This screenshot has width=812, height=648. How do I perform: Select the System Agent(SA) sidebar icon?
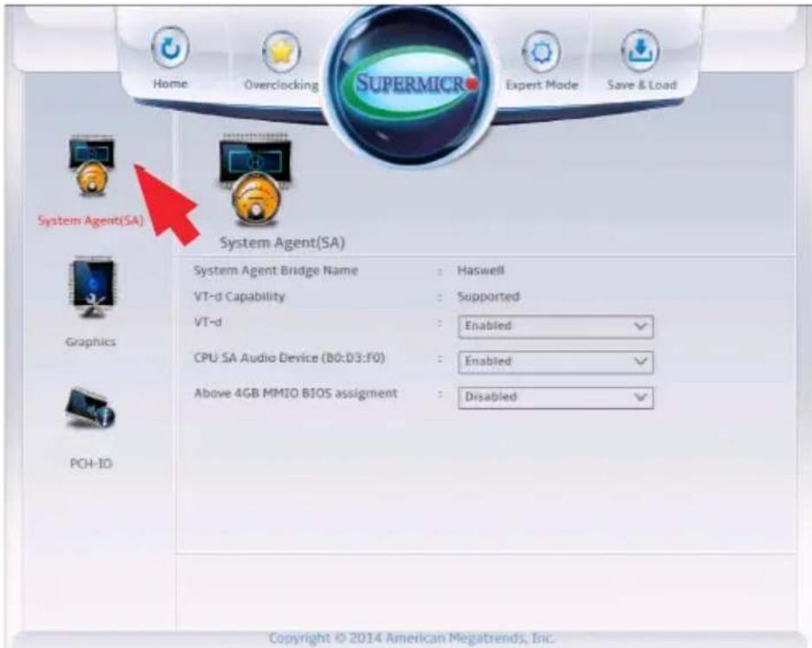coord(92,165)
